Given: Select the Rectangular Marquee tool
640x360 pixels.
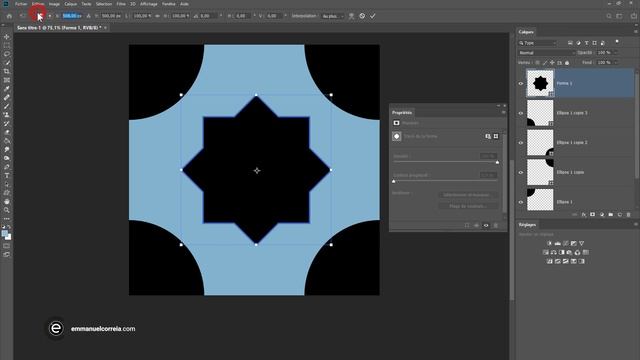Looking at the screenshot, I should tap(7, 45).
